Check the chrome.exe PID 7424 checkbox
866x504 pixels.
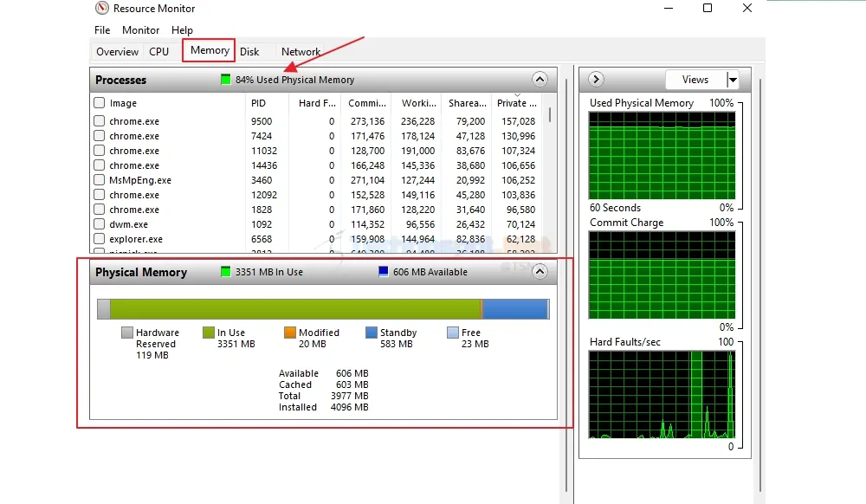point(100,136)
